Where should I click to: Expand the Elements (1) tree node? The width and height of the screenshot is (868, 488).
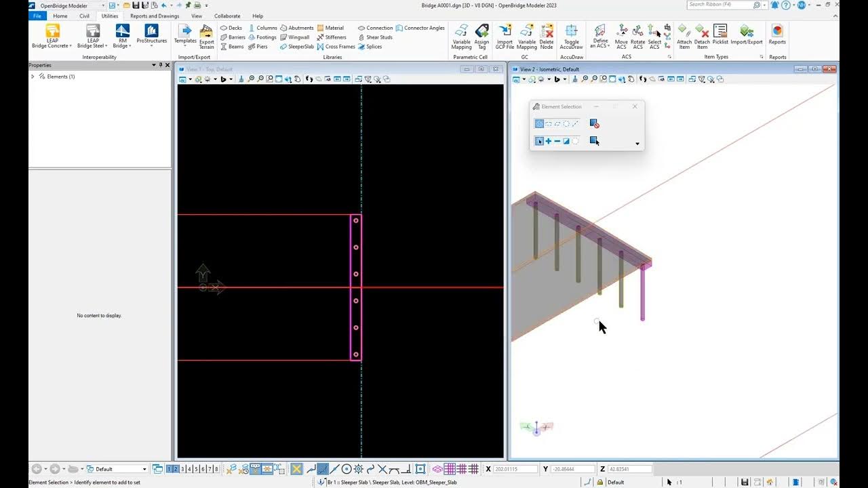point(33,77)
